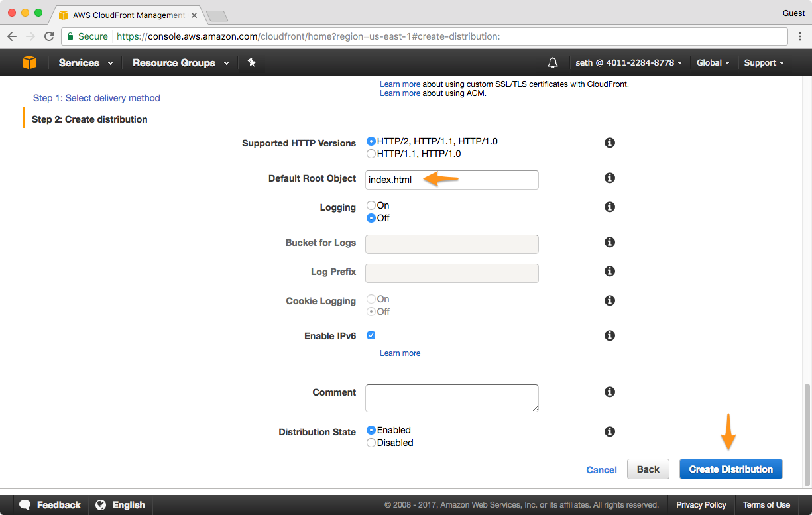Click the AWS orange cube logo
Image resolution: width=812 pixels, height=515 pixels.
[x=29, y=62]
